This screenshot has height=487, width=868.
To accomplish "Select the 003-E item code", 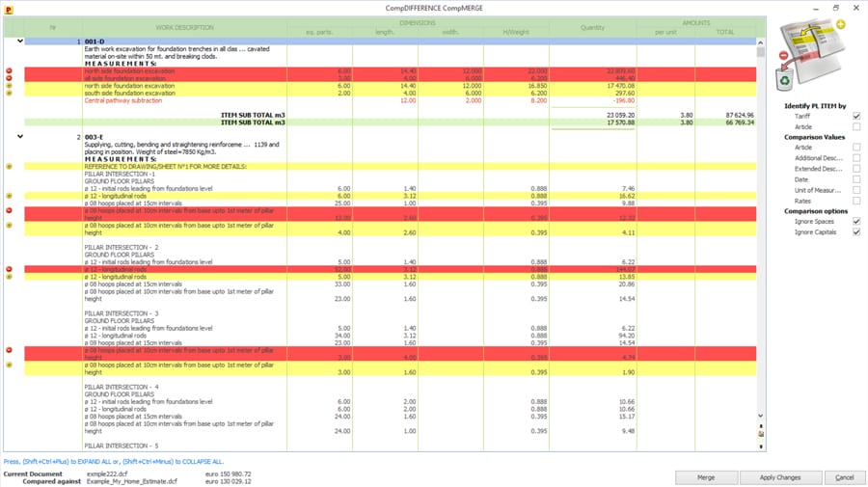I will click(x=95, y=137).
